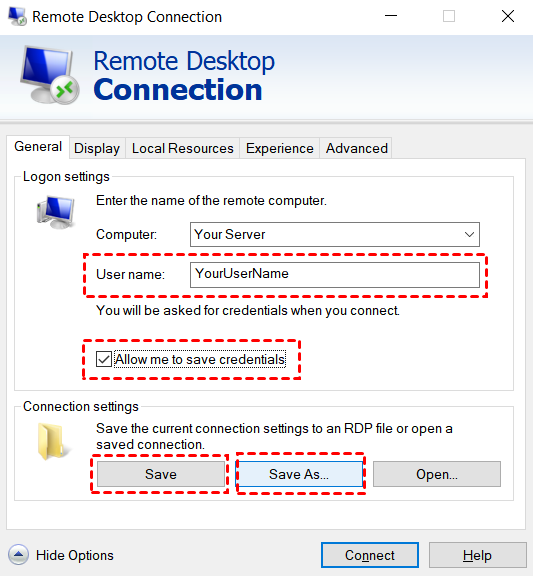Click the Save button
The width and height of the screenshot is (533, 576).
[161, 474]
